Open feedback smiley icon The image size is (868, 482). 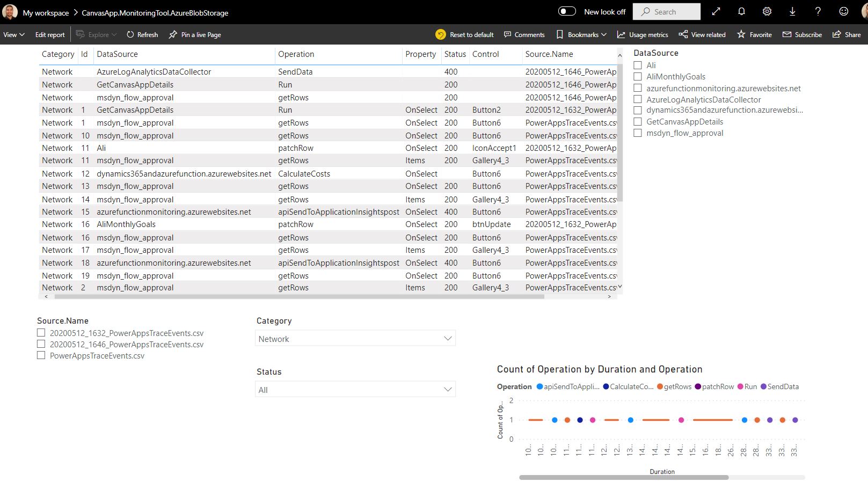844,12
